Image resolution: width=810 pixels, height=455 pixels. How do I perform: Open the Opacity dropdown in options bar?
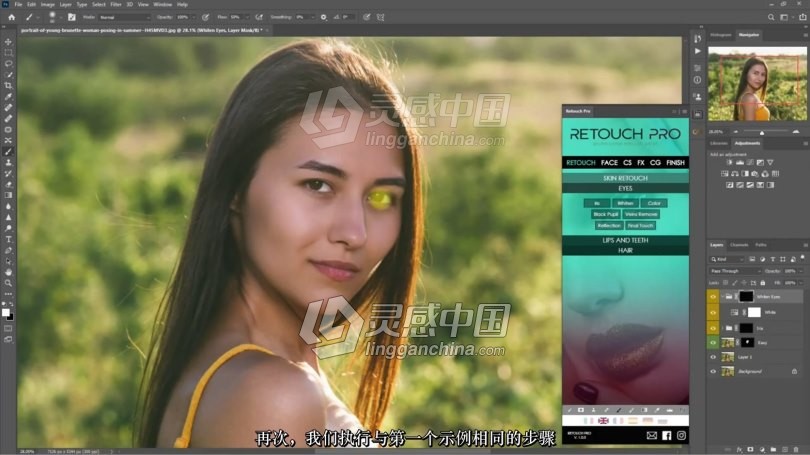coord(194,17)
